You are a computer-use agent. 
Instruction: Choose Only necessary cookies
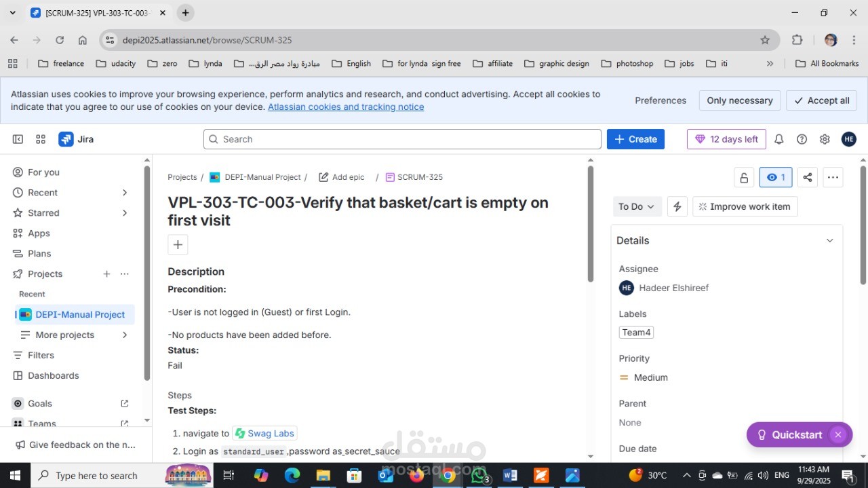pos(740,100)
